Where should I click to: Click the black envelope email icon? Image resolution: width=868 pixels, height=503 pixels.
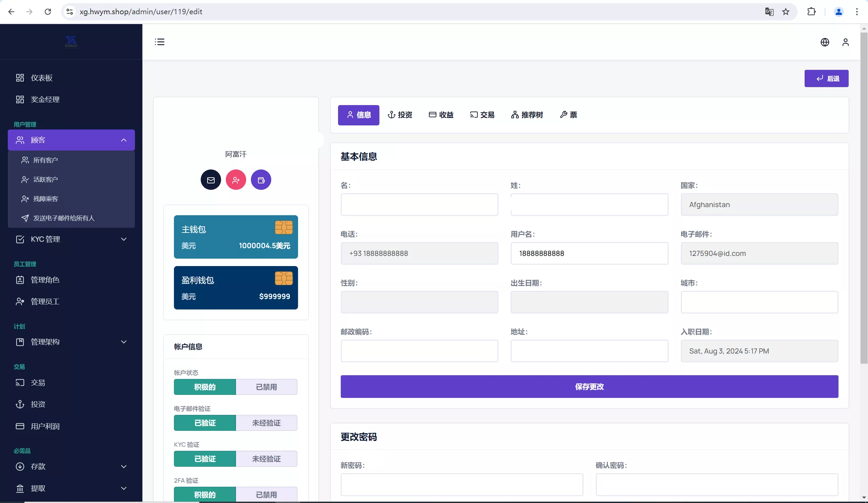point(211,180)
